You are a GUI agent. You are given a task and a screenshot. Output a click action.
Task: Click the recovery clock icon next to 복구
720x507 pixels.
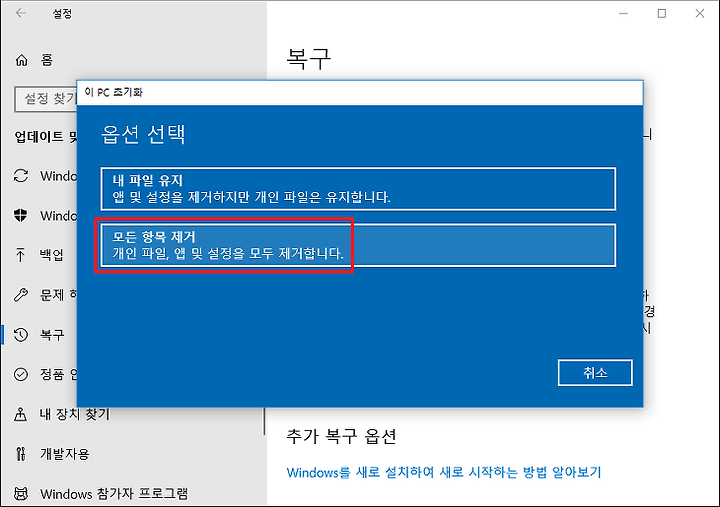tap(21, 334)
